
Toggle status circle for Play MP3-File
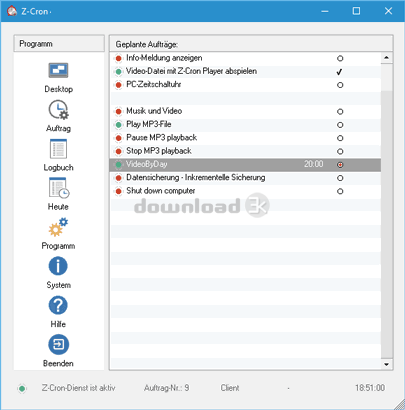[340, 125]
